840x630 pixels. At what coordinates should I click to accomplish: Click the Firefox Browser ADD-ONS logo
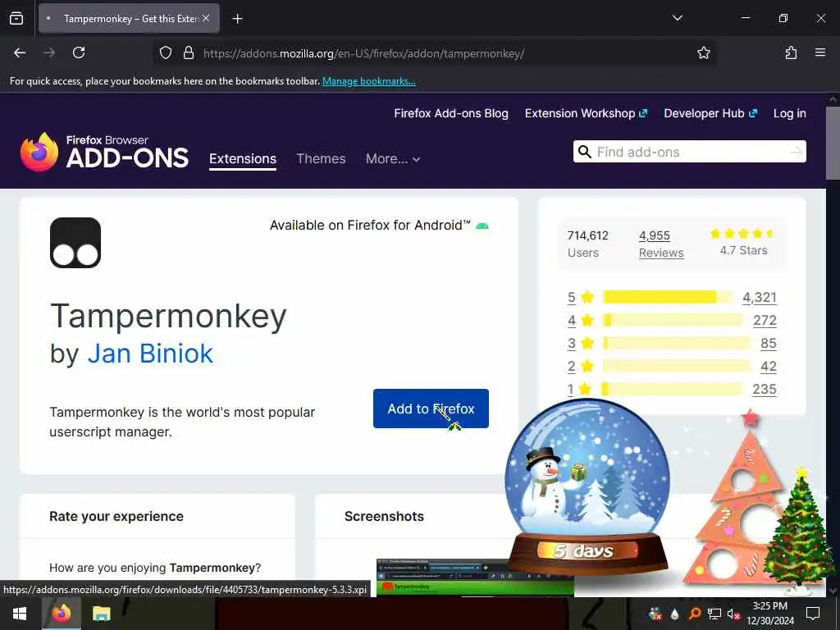point(104,152)
